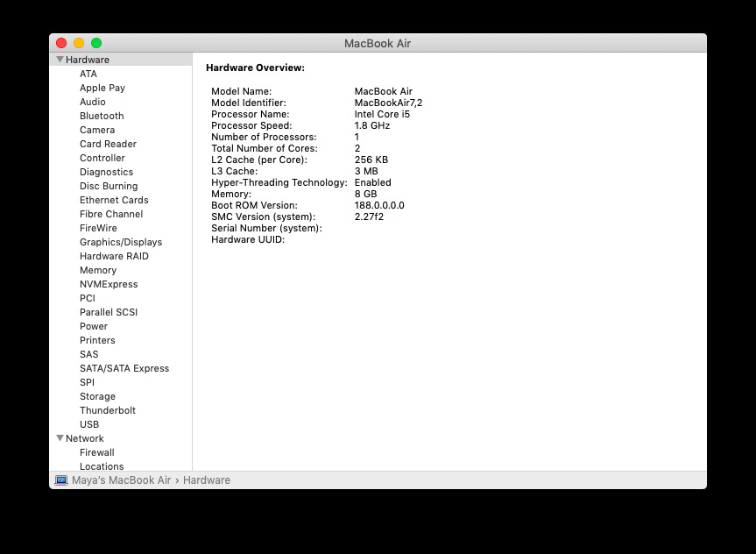Select the Memory sidebar item
The height and width of the screenshot is (554, 756).
point(97,270)
